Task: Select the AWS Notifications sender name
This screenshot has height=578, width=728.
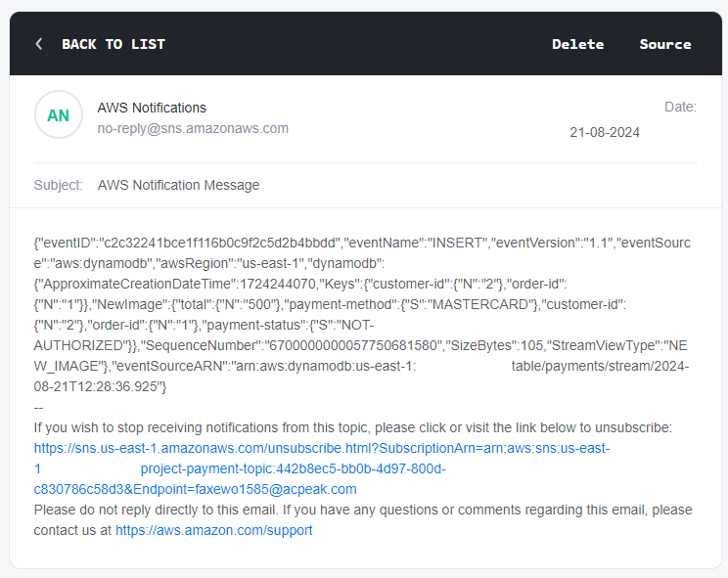Action: coord(152,108)
